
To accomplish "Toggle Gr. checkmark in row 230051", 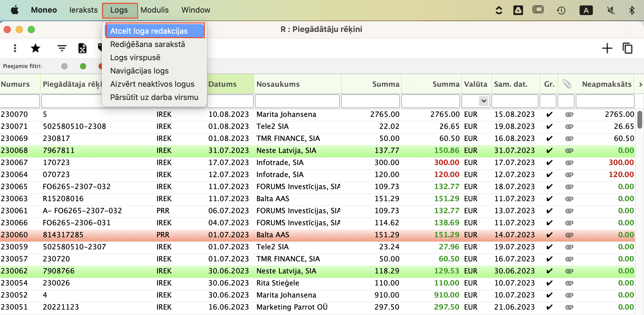I will [x=549, y=307].
